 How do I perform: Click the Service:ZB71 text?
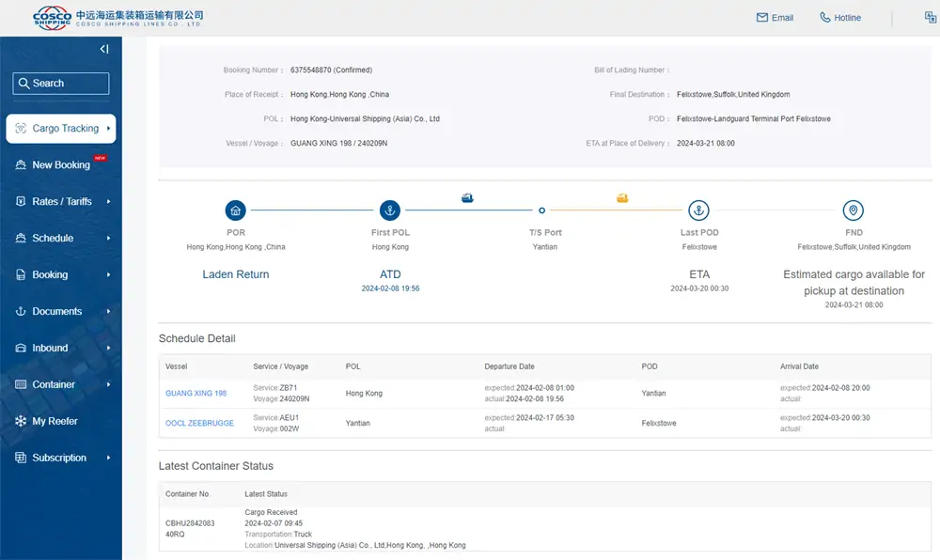(x=275, y=387)
